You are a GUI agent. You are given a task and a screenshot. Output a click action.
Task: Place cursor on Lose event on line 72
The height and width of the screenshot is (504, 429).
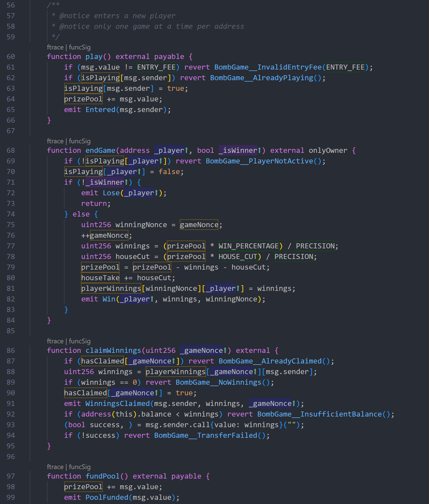(x=111, y=193)
